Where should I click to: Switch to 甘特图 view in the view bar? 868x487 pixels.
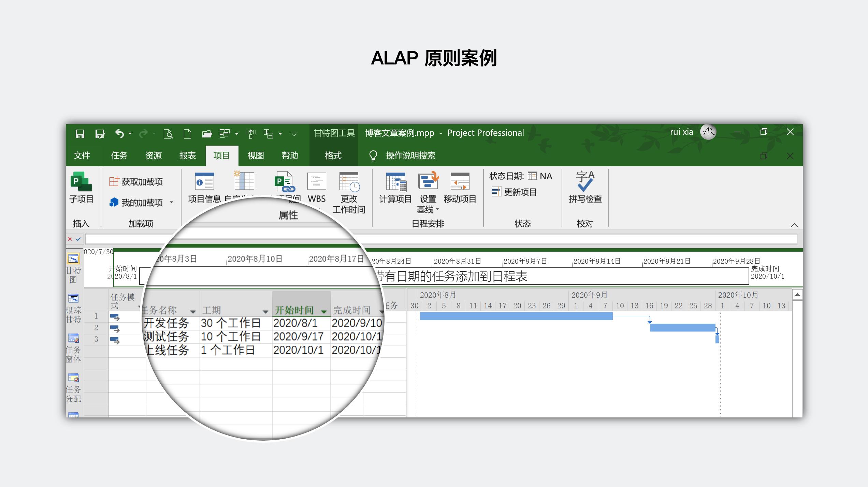73,269
